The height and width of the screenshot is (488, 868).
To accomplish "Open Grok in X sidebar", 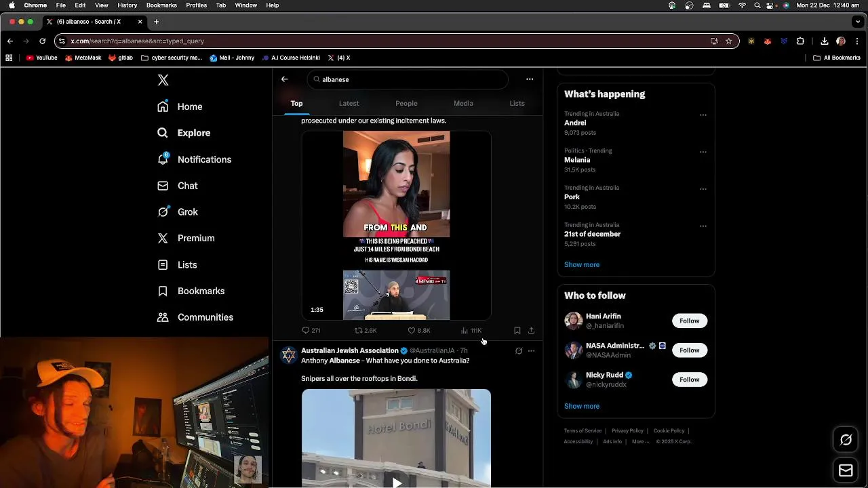I will [178, 212].
